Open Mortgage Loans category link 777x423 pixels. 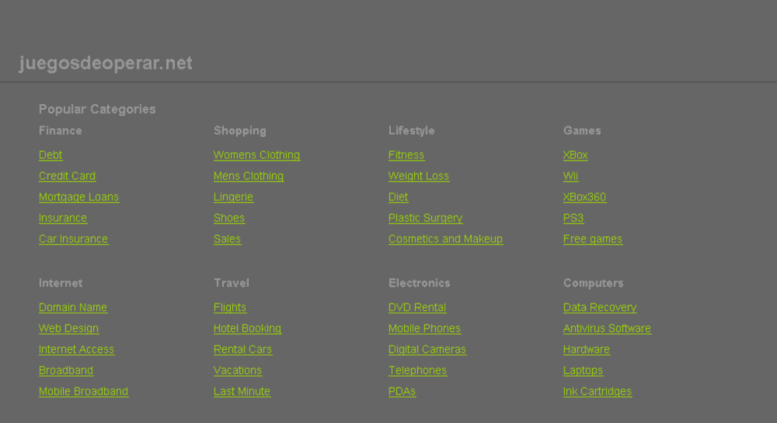click(x=79, y=197)
